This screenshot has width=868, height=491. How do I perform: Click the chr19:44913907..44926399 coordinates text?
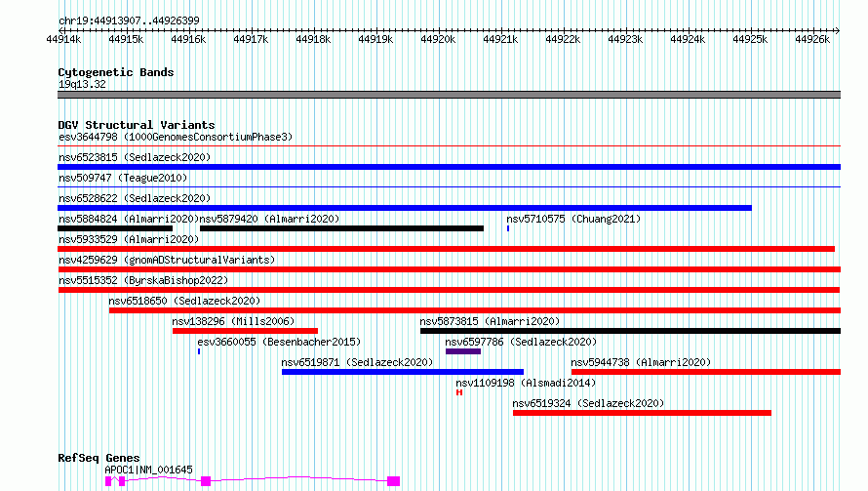tap(129, 20)
